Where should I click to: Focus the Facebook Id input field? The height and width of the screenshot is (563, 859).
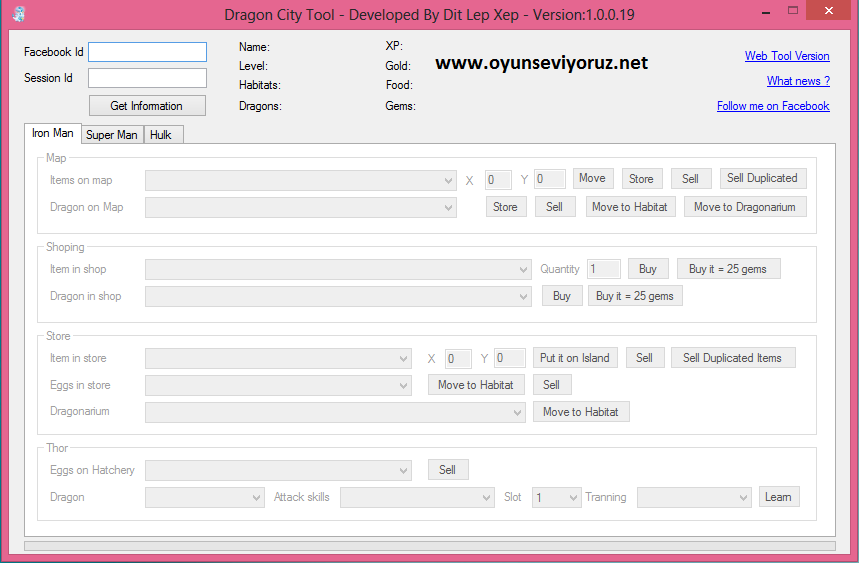pyautogui.click(x=147, y=52)
